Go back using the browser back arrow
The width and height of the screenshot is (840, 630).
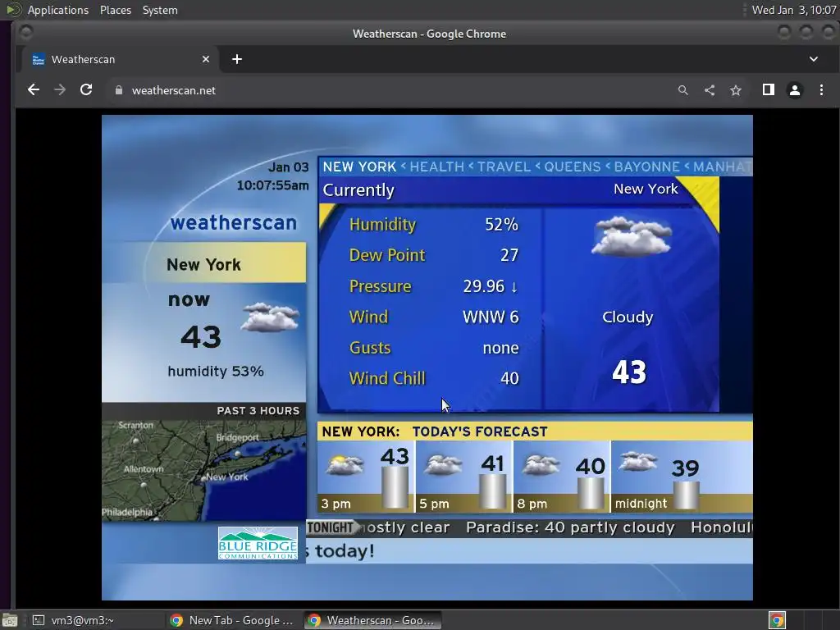click(33, 90)
